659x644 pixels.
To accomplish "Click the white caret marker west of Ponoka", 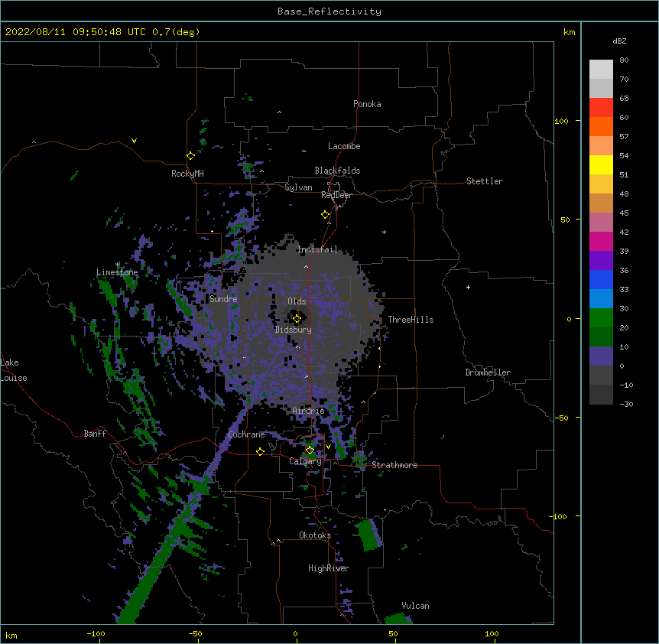I will pos(279,112).
